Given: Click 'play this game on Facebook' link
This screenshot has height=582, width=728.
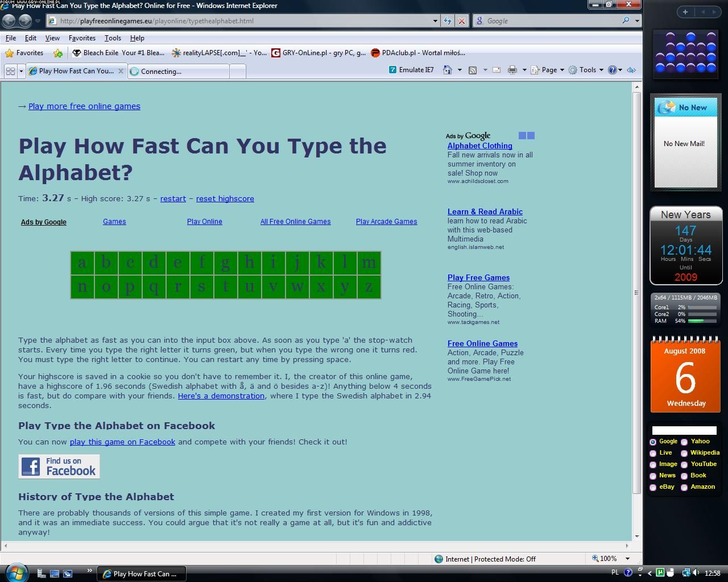Looking at the screenshot, I should click(122, 442).
